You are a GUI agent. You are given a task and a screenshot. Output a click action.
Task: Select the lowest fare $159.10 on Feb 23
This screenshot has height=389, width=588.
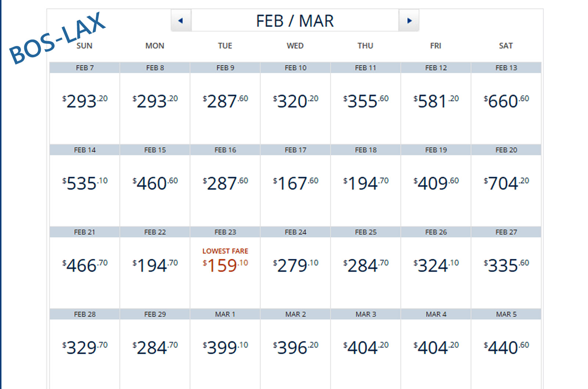[225, 265]
